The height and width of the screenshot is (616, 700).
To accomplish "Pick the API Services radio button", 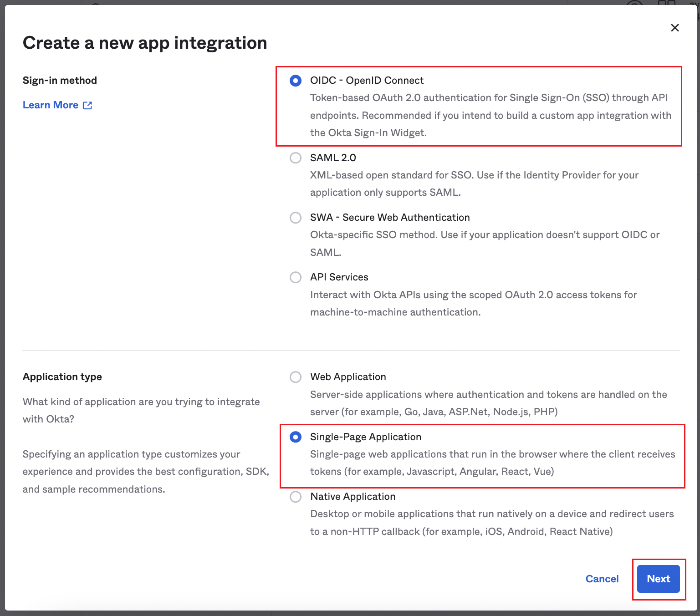I will pyautogui.click(x=296, y=277).
